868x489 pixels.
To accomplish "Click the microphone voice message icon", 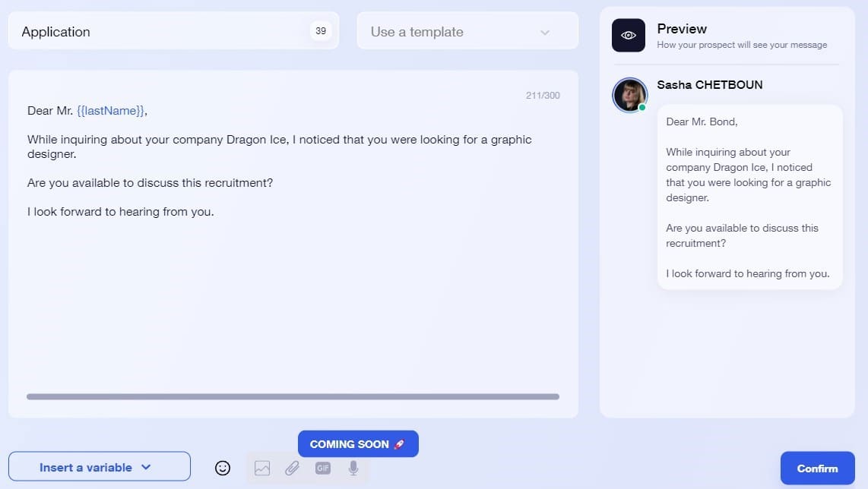I will [353, 468].
